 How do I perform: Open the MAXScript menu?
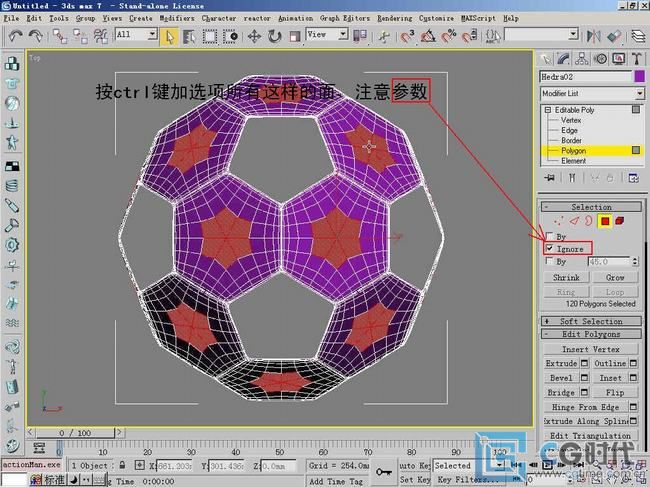[478, 18]
